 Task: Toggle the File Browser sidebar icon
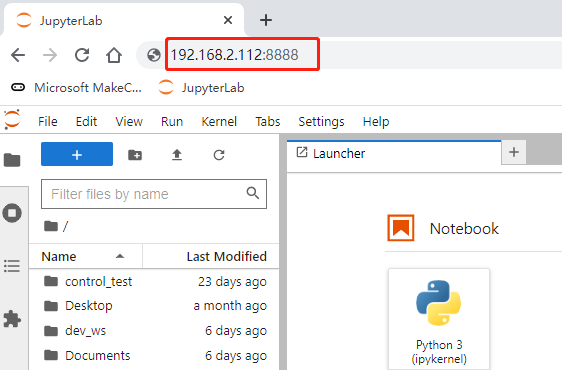12,160
